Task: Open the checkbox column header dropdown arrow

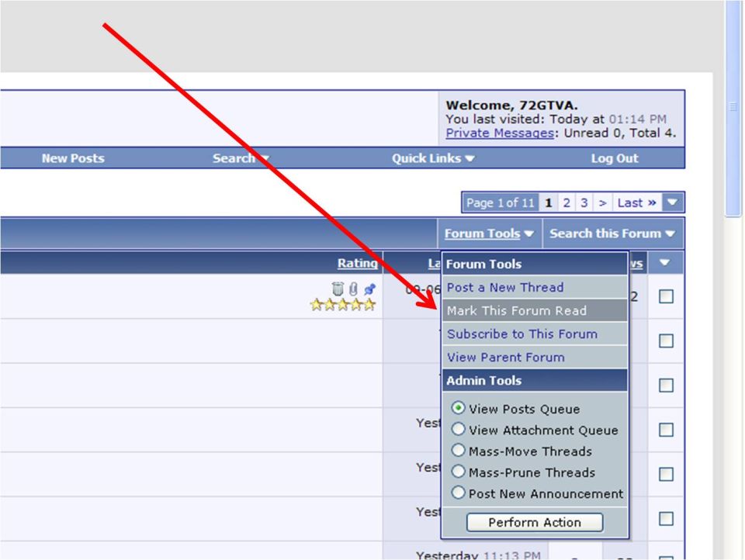Action: pyautogui.click(x=665, y=262)
